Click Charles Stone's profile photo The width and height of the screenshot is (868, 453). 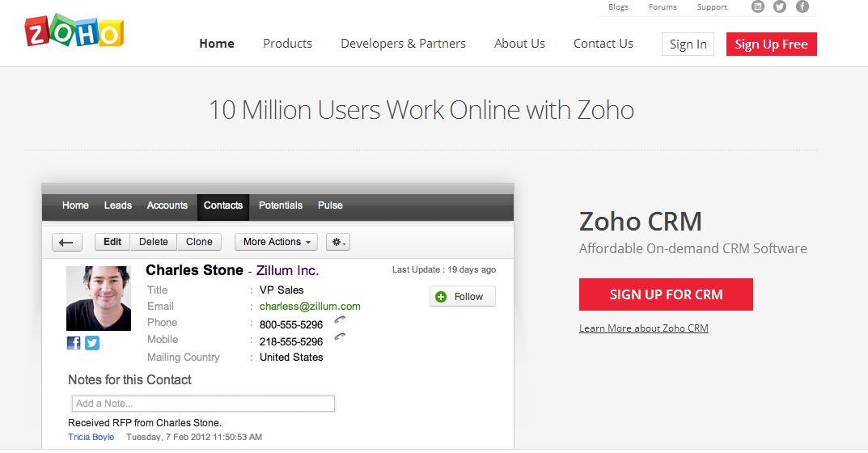(99, 298)
